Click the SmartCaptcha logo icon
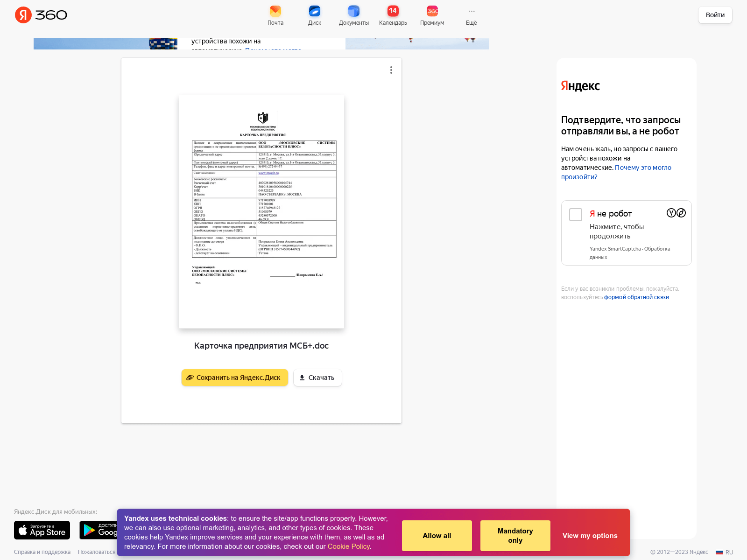The image size is (747, 560). (x=676, y=213)
